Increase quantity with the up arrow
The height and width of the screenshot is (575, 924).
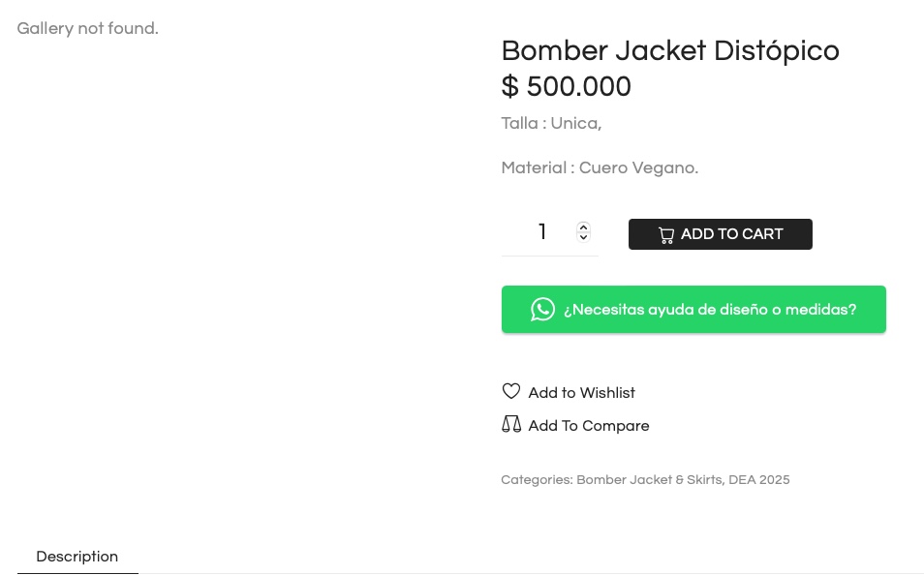[x=583, y=227]
